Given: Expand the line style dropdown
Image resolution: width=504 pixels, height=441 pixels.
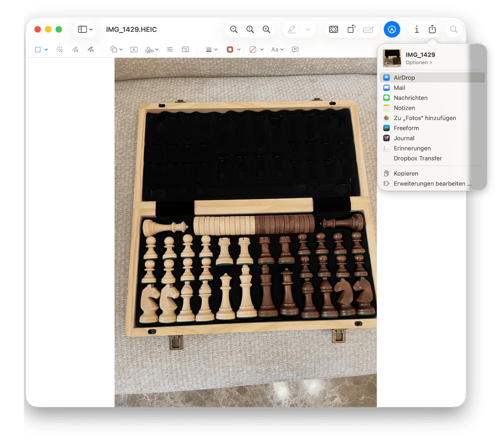Looking at the screenshot, I should [211, 49].
